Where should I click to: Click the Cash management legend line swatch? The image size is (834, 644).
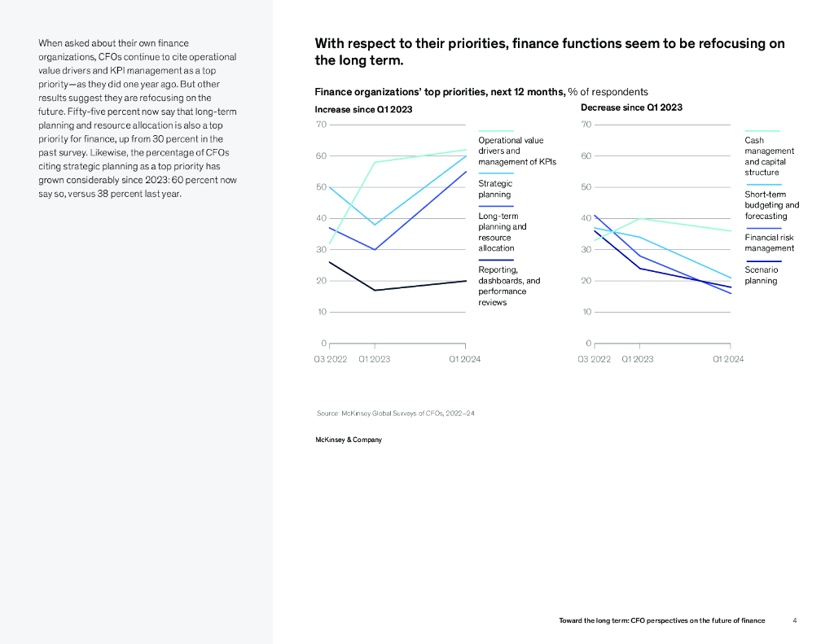pyautogui.click(x=762, y=131)
